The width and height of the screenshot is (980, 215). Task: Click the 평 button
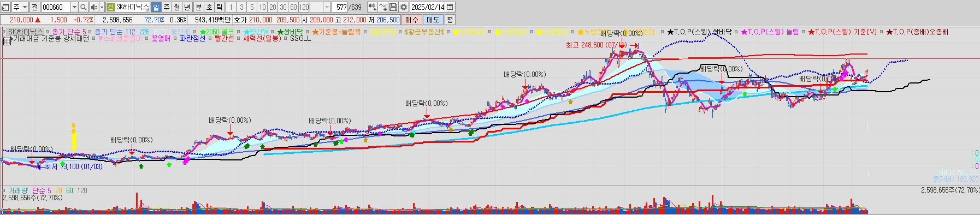[450, 20]
